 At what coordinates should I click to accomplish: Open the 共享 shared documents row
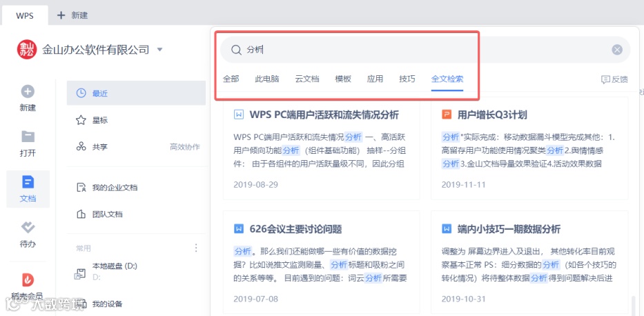(x=136, y=147)
